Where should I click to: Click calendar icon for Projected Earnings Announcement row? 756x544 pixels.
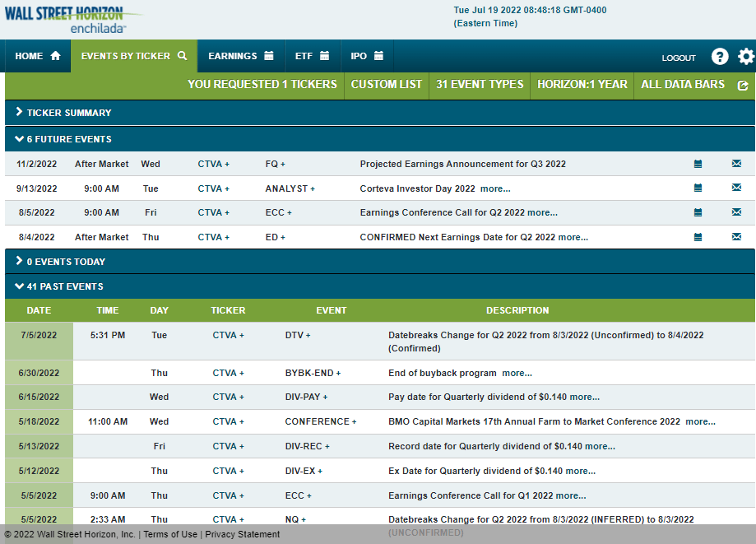(x=698, y=164)
